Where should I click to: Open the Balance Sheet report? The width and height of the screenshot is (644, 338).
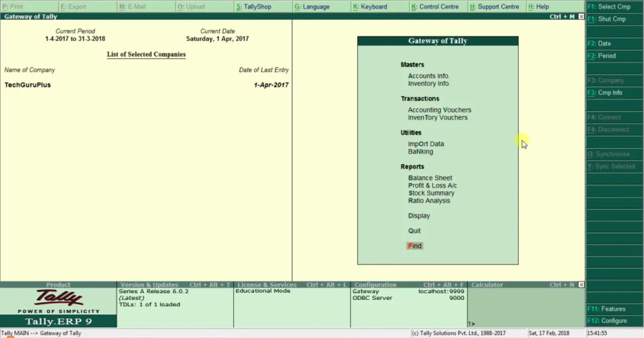coord(430,178)
